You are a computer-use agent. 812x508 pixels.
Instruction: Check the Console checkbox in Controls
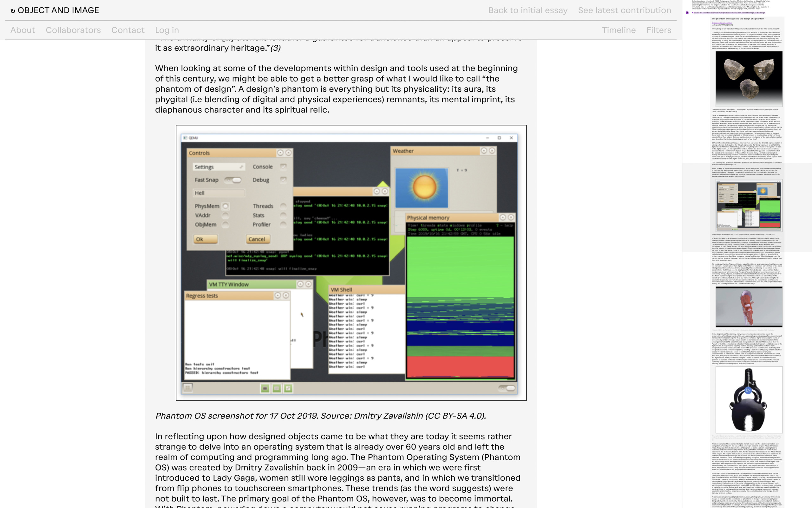[284, 167]
